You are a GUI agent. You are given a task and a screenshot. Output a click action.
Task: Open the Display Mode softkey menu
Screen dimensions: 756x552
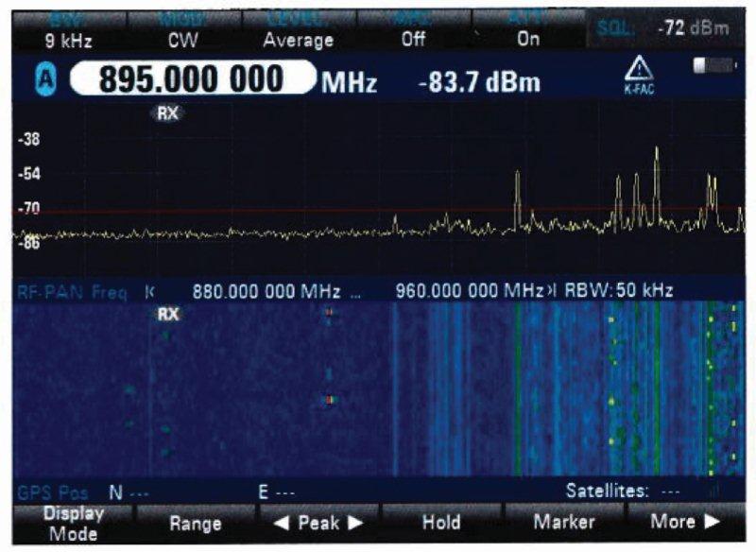[74, 522]
